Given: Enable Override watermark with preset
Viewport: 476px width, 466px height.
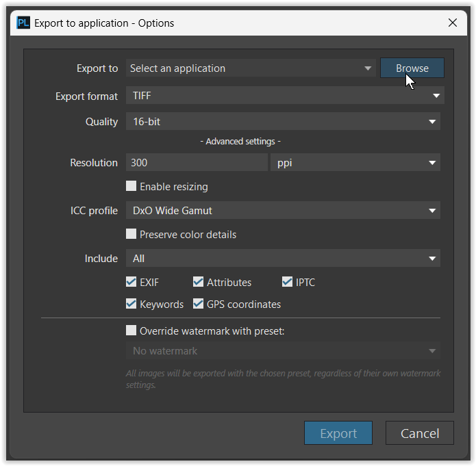Looking at the screenshot, I should point(131,331).
